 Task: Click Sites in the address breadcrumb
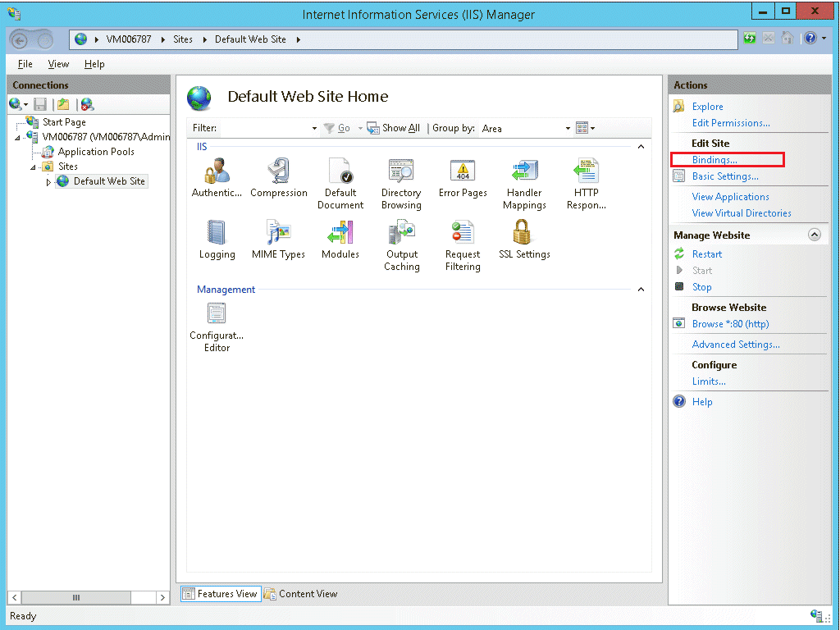coord(183,39)
